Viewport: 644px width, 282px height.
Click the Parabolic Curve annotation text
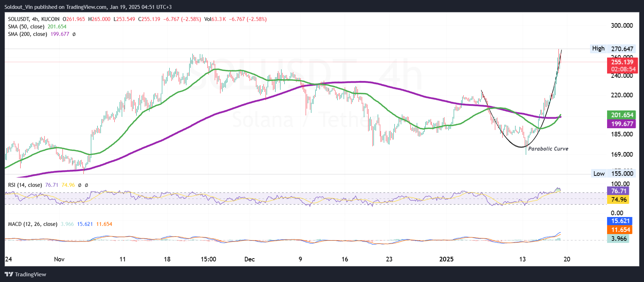pyautogui.click(x=548, y=149)
